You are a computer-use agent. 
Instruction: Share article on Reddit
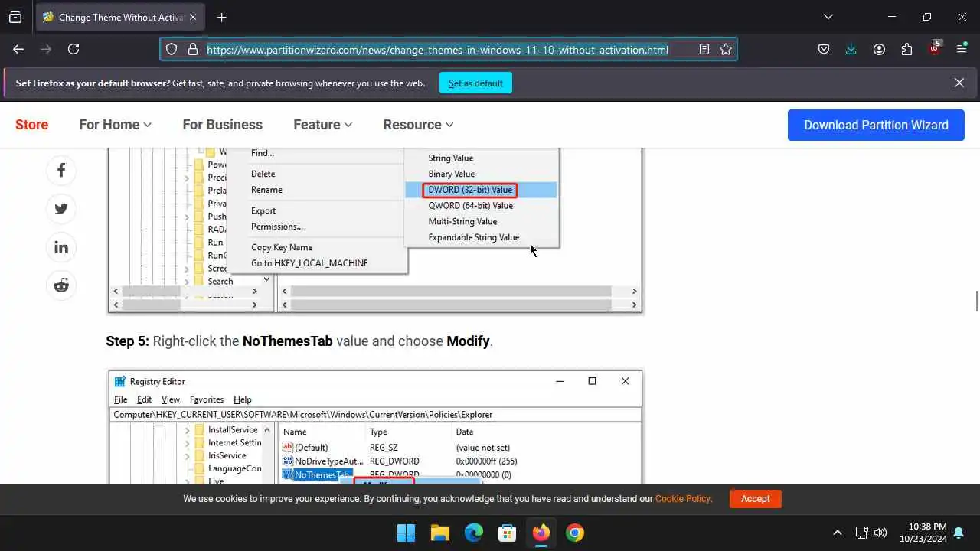tap(61, 285)
